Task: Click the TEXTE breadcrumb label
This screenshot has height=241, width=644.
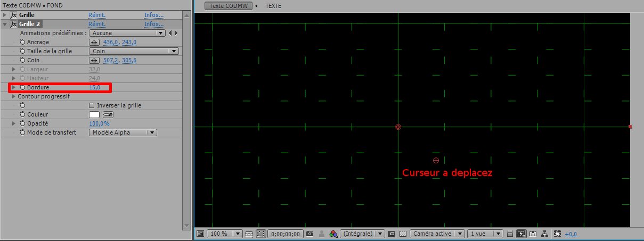Action: click(x=273, y=6)
